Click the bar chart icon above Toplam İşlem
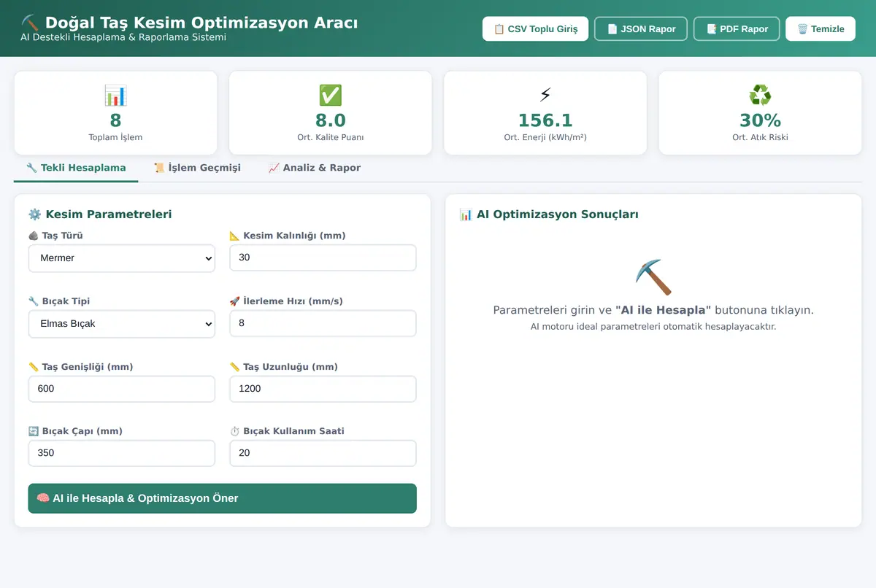 115,96
